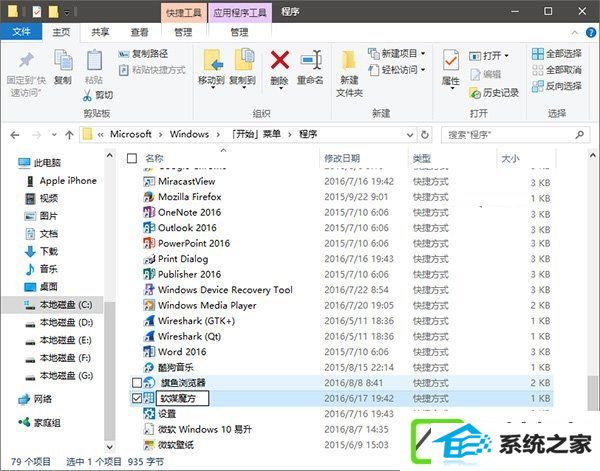Uncheck the box beside 软媒魔方 row
The width and height of the screenshot is (600, 471).
tap(137, 398)
